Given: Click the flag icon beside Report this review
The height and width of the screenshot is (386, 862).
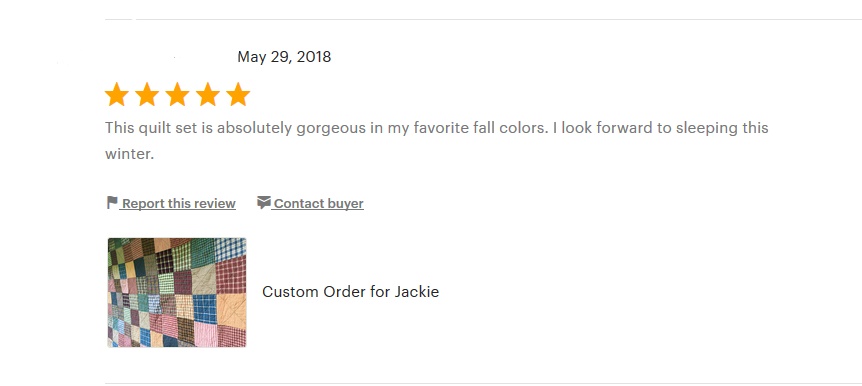Looking at the screenshot, I should [x=112, y=203].
